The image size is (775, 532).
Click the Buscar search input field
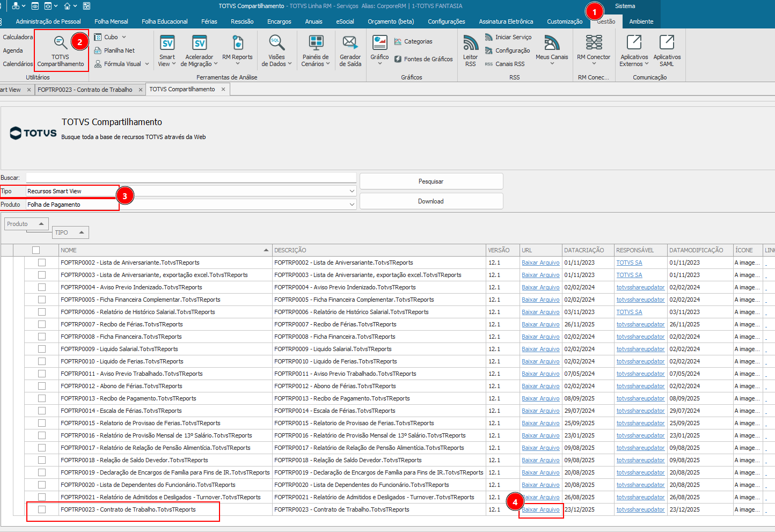191,178
